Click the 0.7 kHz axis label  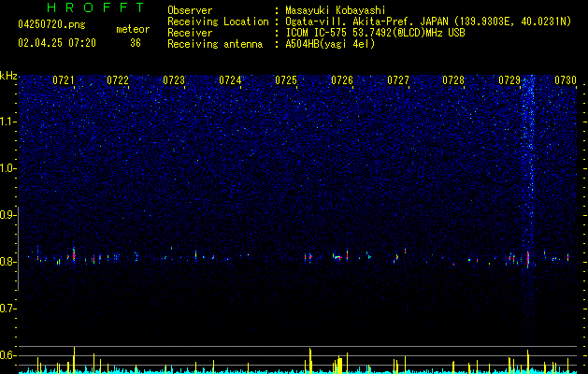[x=7, y=309]
